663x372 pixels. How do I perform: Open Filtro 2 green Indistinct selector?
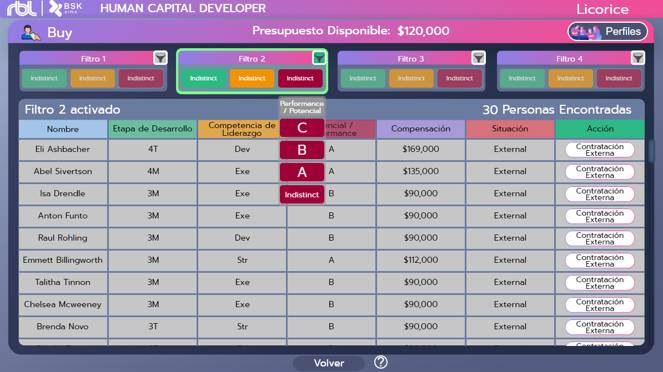(x=203, y=78)
